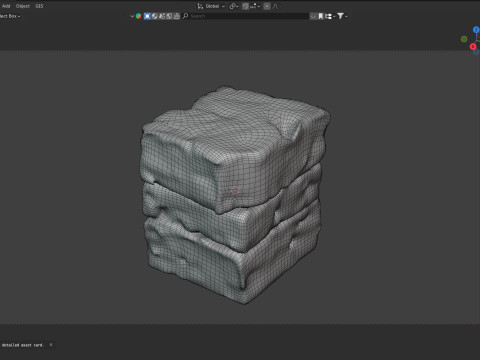Viewport: 480px width, 360px height.
Task: Expand the chevron left of BlenderKit logo
Action: (132, 16)
